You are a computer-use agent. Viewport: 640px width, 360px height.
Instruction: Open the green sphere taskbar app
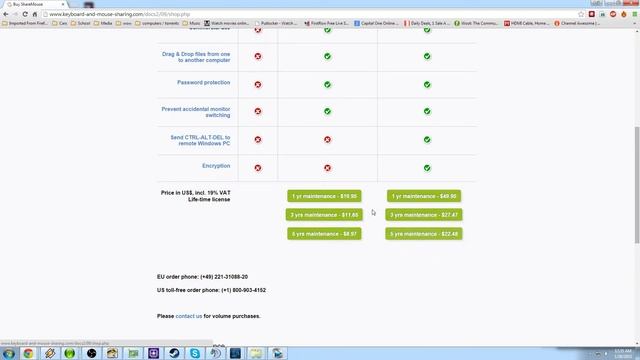coord(70,353)
